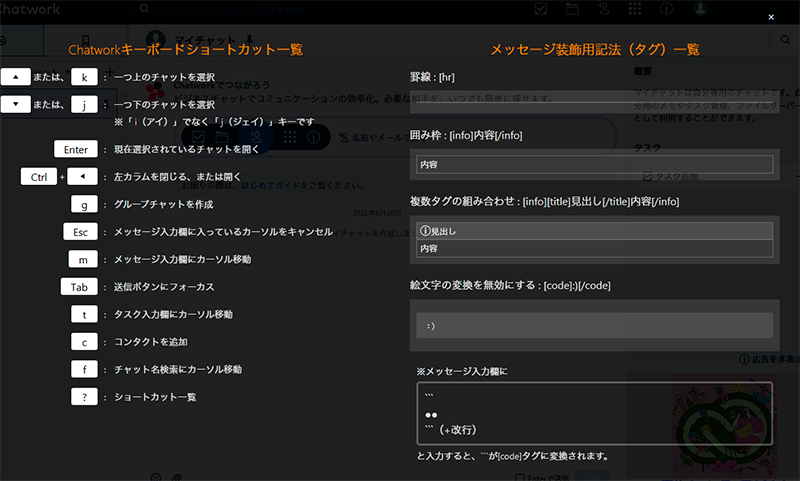800x481 pixels.
Task: Click the 広告を非表示 link
Action: click(769, 358)
